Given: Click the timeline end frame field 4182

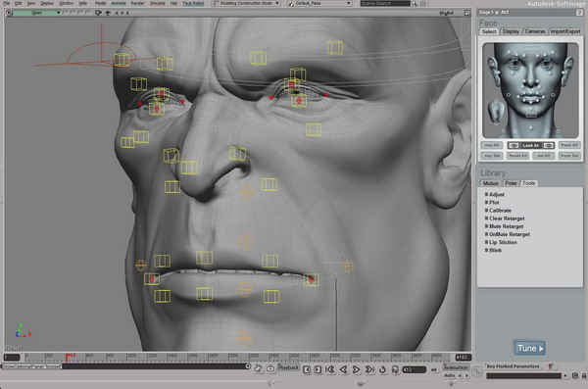Looking at the screenshot, I should point(464,358).
